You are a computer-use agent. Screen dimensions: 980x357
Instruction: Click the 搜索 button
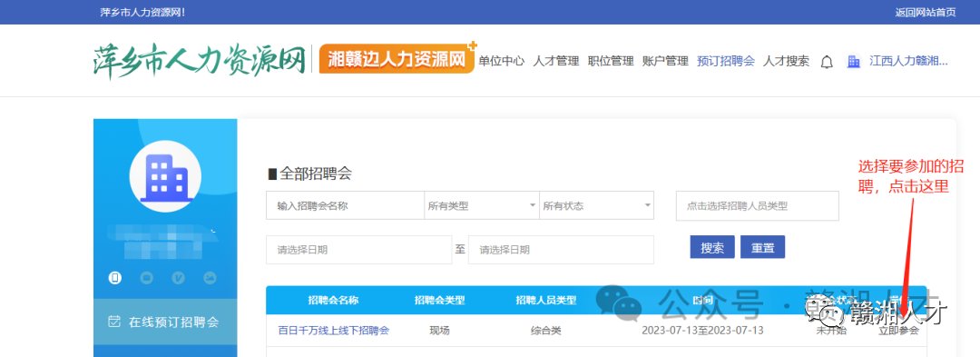pos(712,247)
